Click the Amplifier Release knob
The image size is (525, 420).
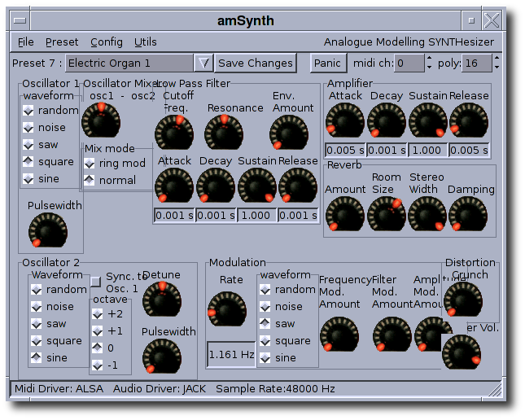click(469, 120)
